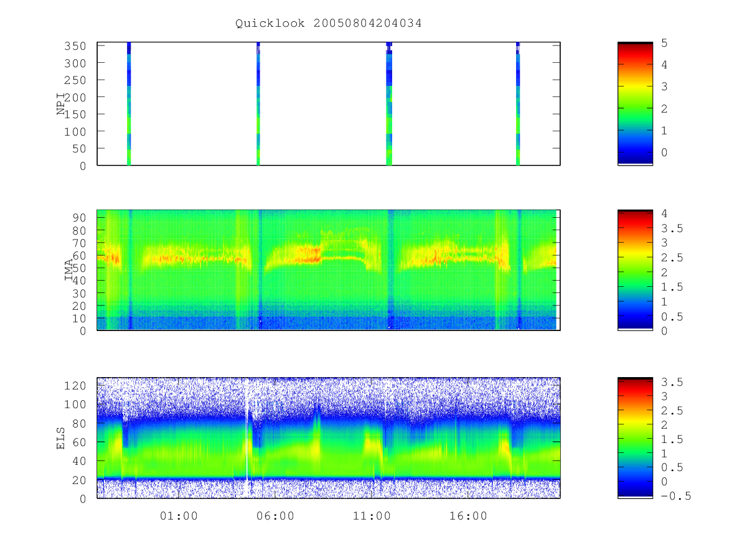Click value 2.5 on IMA color scale

click(x=672, y=258)
